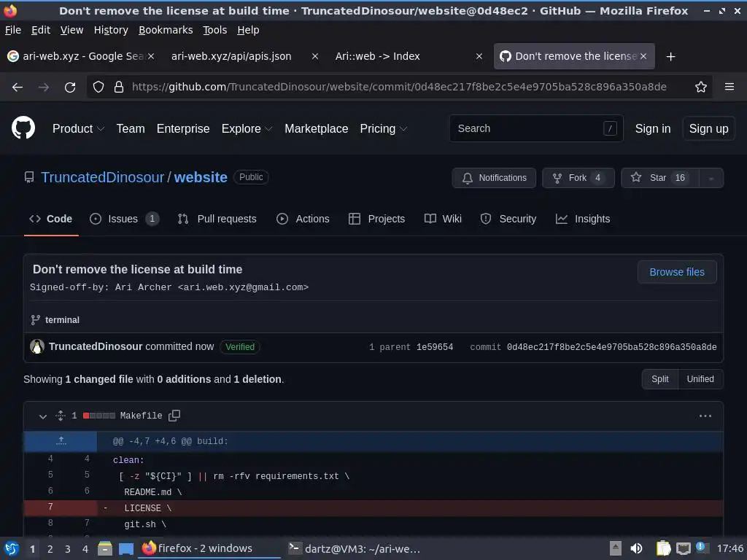This screenshot has width=747, height=560.
Task: Open the volume control in system tray
Action: point(636,548)
